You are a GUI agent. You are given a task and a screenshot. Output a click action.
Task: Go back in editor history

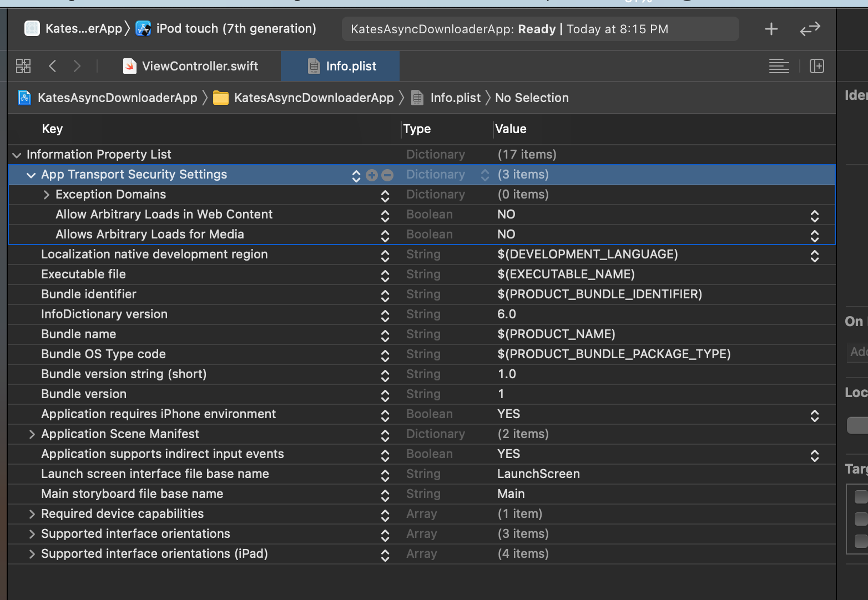click(x=53, y=66)
